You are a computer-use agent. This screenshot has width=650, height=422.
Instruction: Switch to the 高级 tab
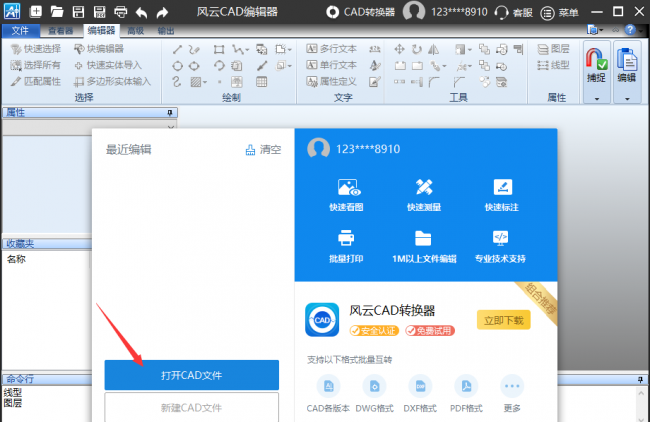[x=136, y=31]
